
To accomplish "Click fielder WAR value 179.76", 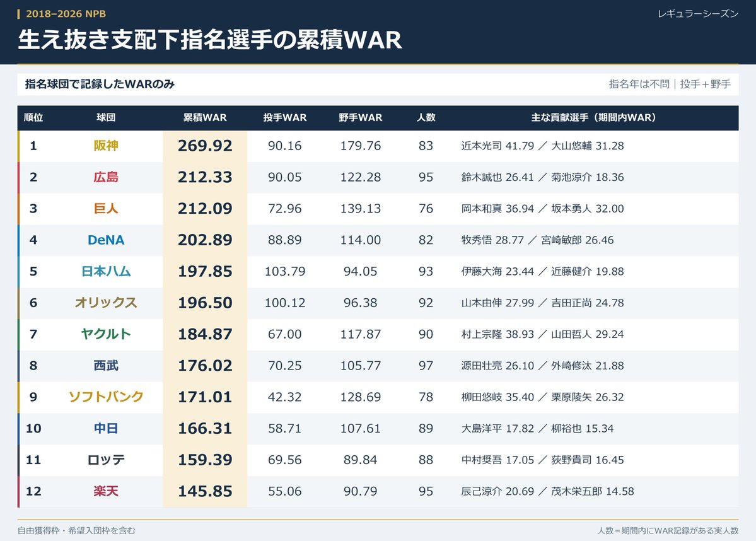I will click(x=360, y=146).
